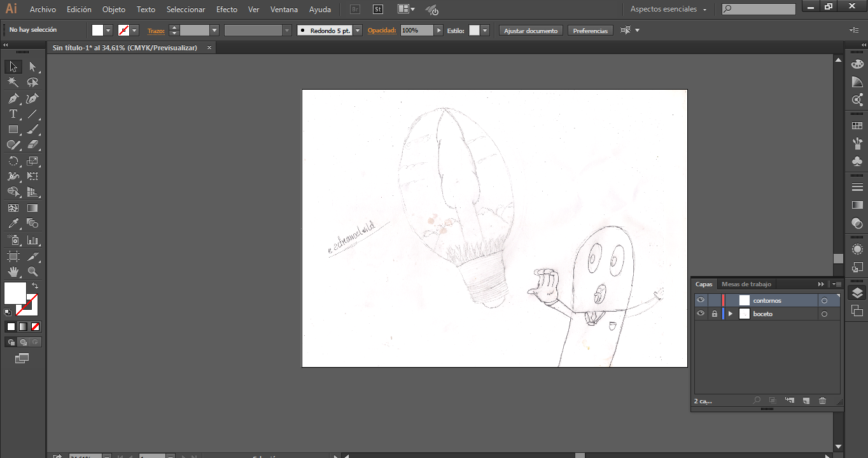This screenshot has height=458, width=868.
Task: Unlock the boceto layer
Action: (715, 314)
